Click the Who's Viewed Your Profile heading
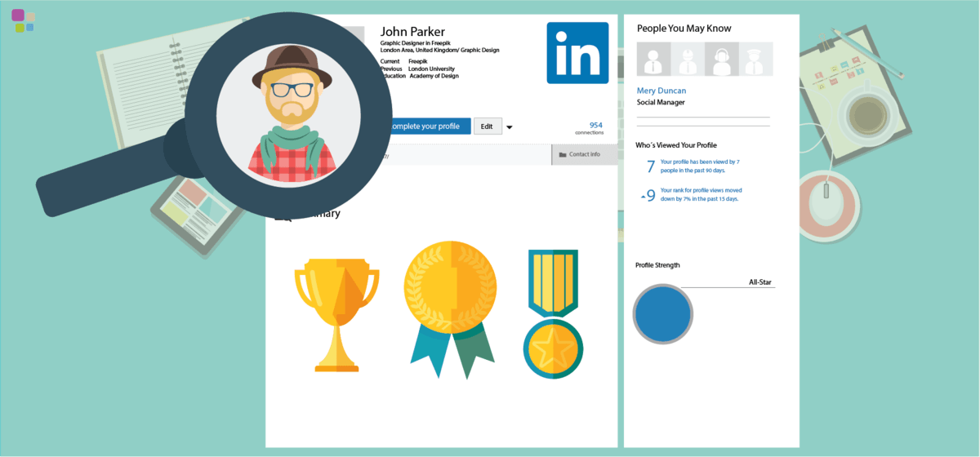 click(676, 145)
